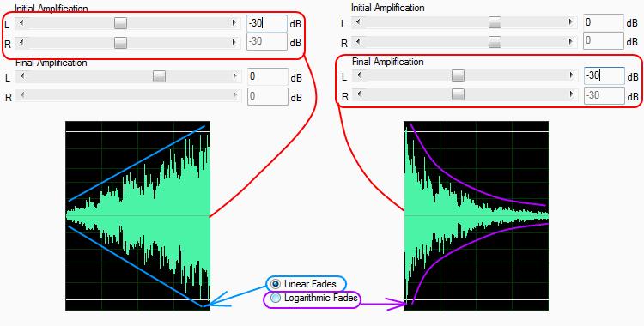Click the left Initial Amplification L dB field showing -30

(x=267, y=23)
